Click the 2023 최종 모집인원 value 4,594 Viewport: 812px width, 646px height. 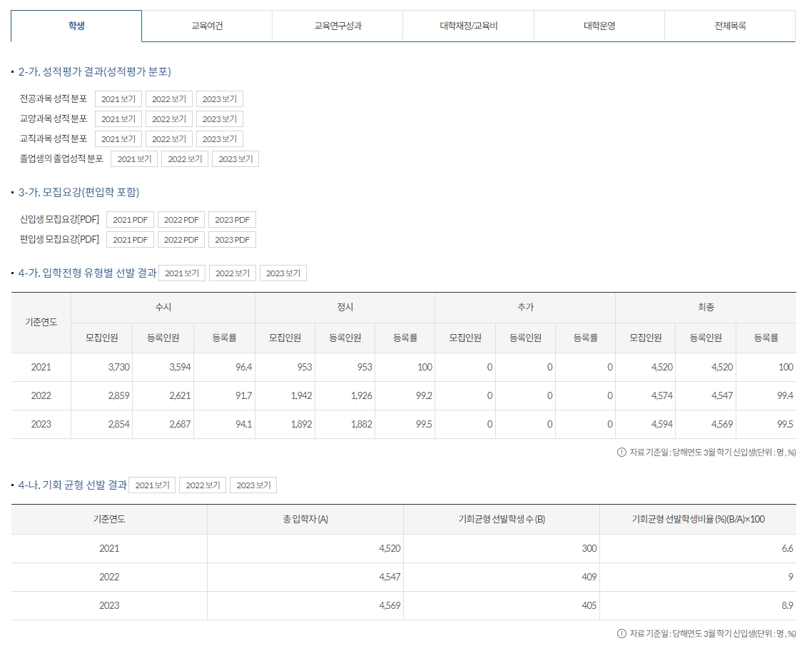click(662, 424)
